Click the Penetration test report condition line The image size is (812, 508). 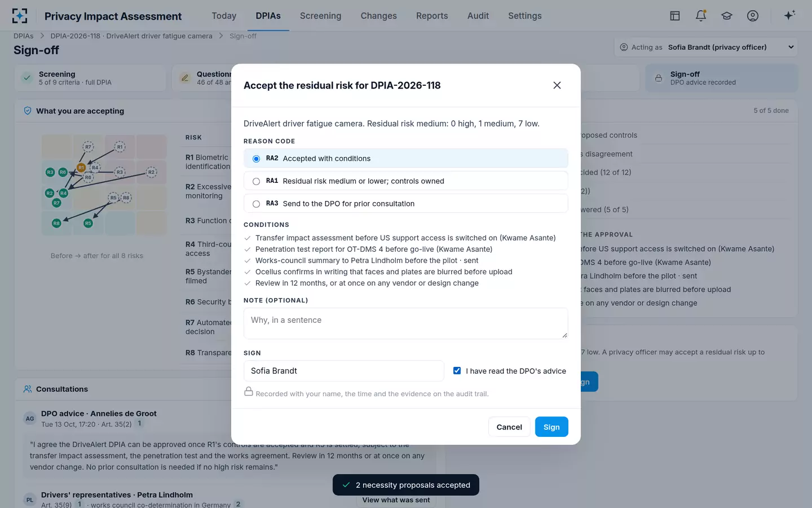pyautogui.click(x=374, y=249)
